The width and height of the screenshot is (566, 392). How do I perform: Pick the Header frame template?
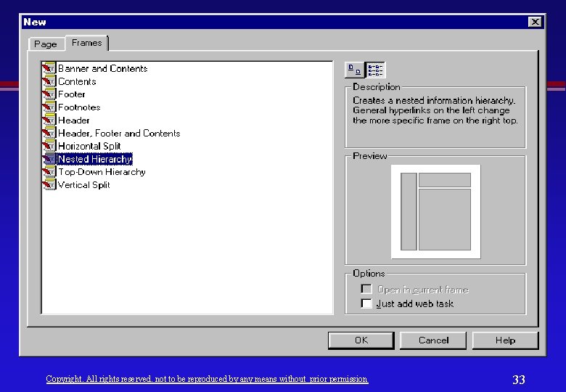(73, 121)
